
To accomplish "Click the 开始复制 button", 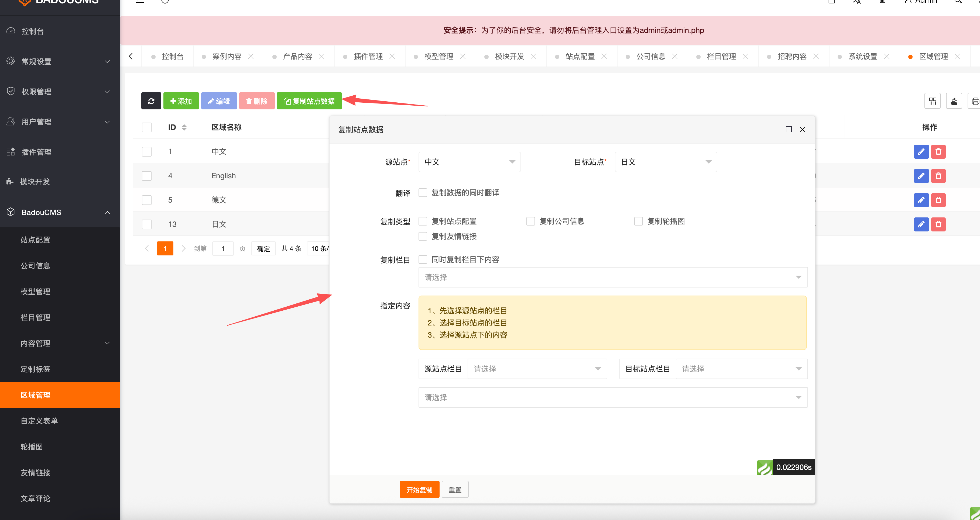I will coord(419,489).
